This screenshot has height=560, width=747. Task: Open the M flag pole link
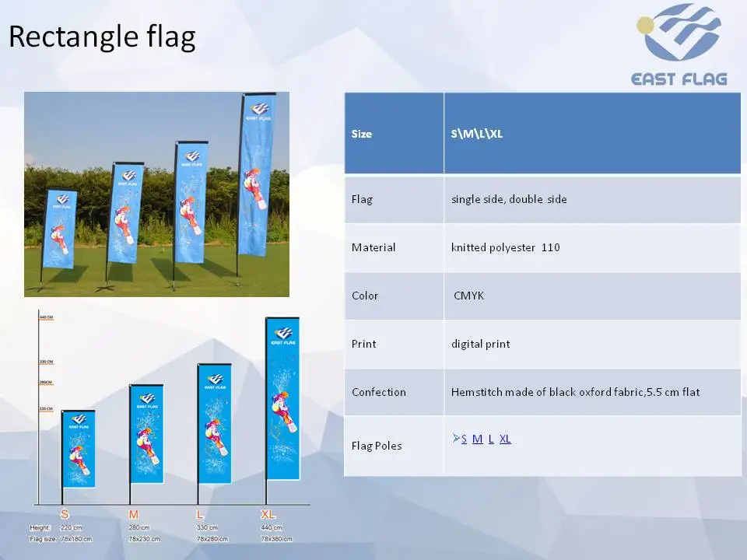tap(477, 439)
